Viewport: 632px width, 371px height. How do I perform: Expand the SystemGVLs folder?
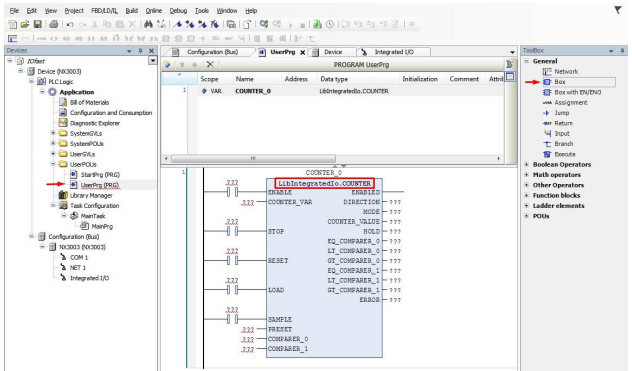(x=53, y=133)
